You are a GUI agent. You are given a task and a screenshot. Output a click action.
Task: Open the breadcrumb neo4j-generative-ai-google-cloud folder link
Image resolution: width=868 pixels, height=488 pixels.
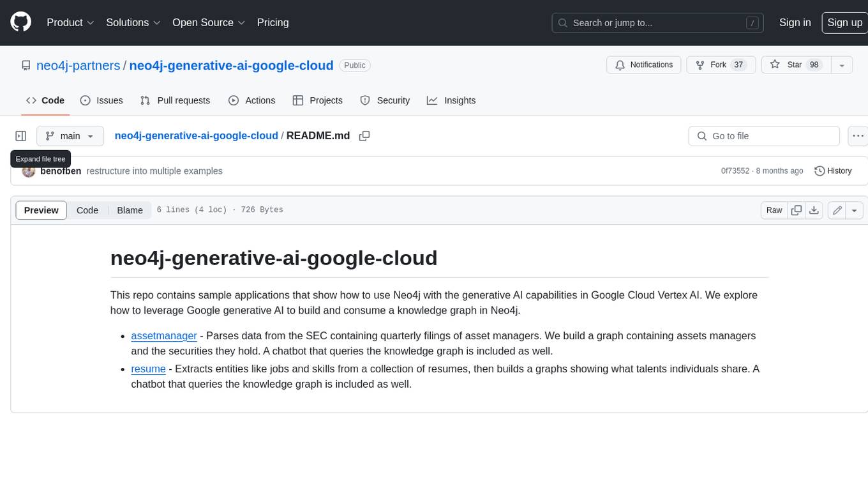196,135
